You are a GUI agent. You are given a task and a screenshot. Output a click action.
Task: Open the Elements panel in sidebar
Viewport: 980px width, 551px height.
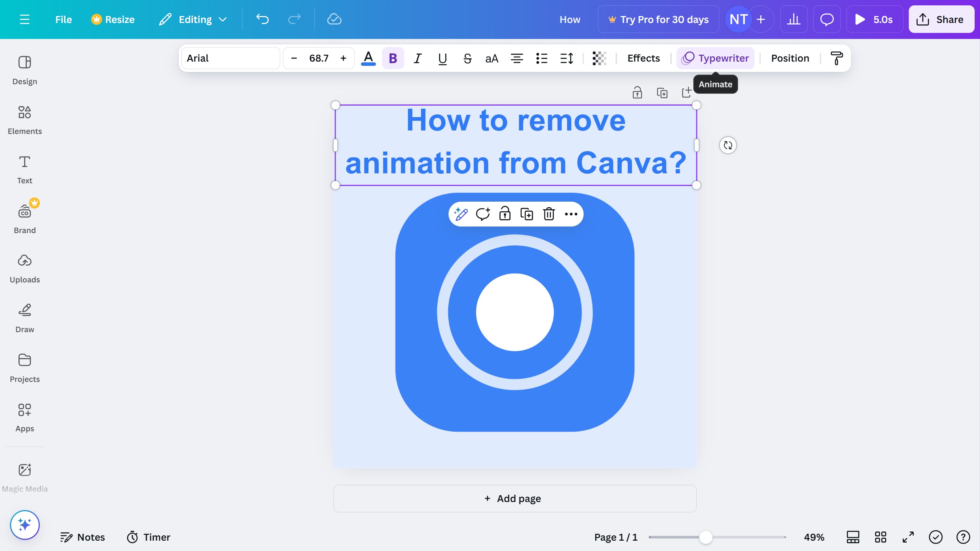[24, 120]
